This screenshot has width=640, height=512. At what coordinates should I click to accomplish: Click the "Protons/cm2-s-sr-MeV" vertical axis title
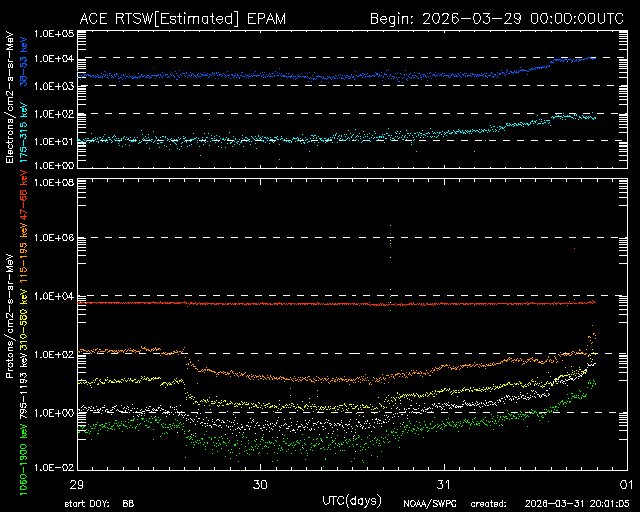(x=9, y=316)
